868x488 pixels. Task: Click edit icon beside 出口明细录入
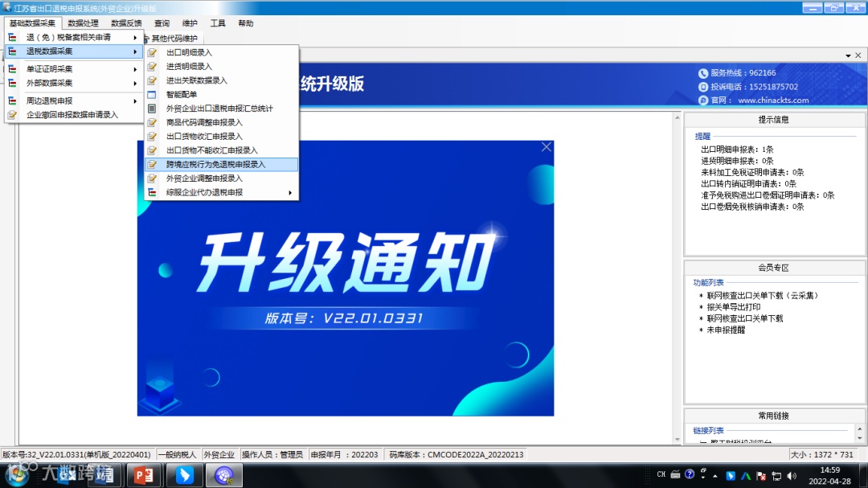tap(152, 52)
